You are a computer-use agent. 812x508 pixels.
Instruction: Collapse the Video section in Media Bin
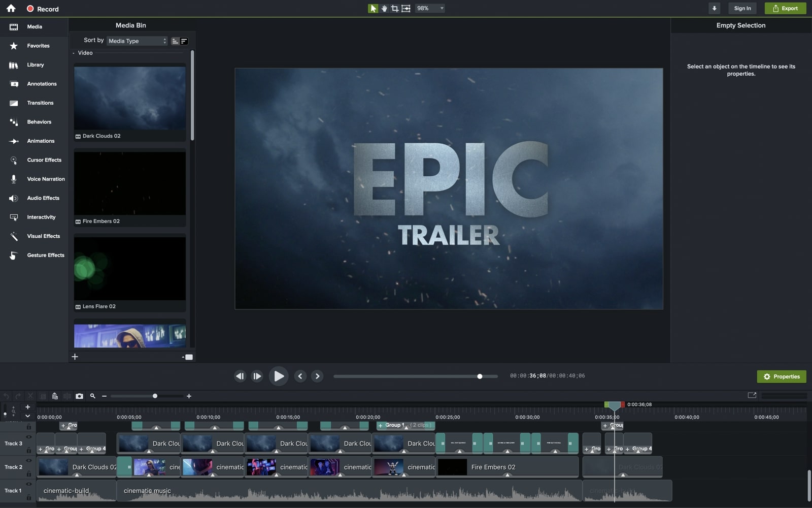tap(74, 53)
